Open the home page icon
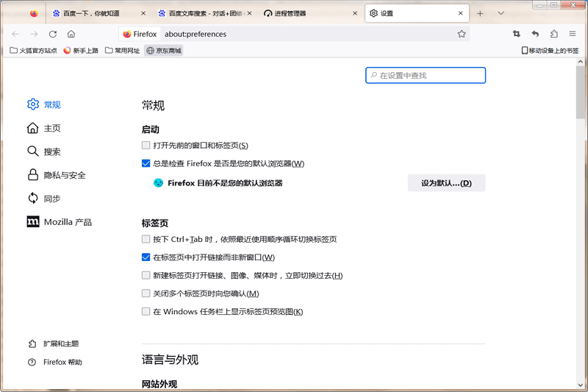The width and height of the screenshot is (588, 392). click(x=71, y=34)
